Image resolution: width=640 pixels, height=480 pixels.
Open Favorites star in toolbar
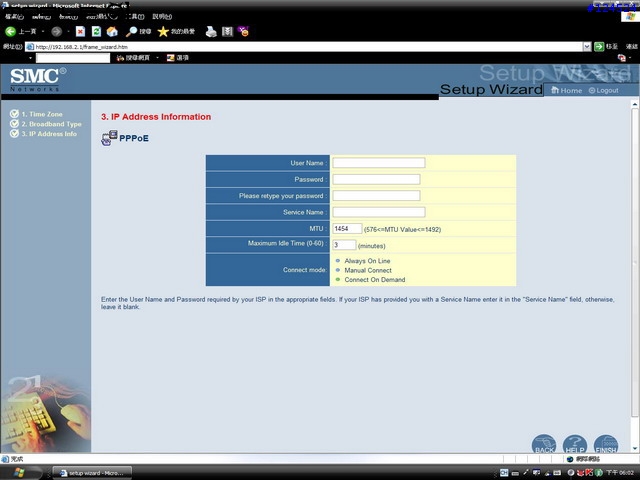[x=176, y=31]
